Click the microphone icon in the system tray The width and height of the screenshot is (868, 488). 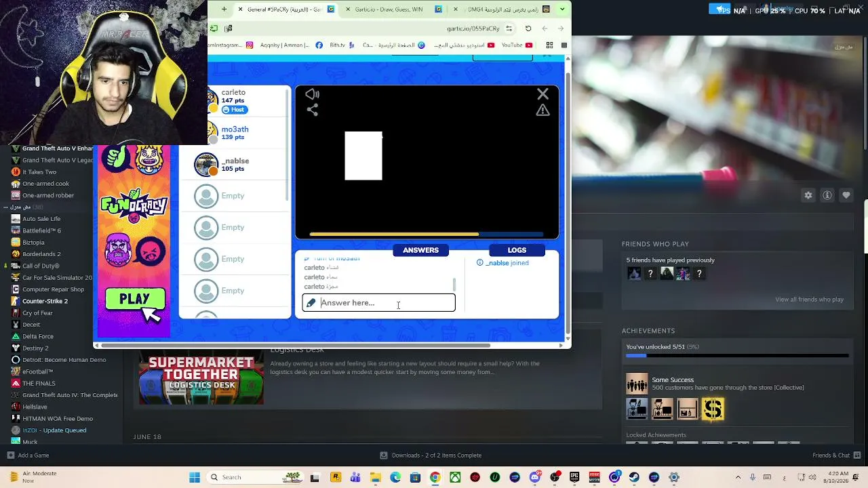tap(753, 477)
